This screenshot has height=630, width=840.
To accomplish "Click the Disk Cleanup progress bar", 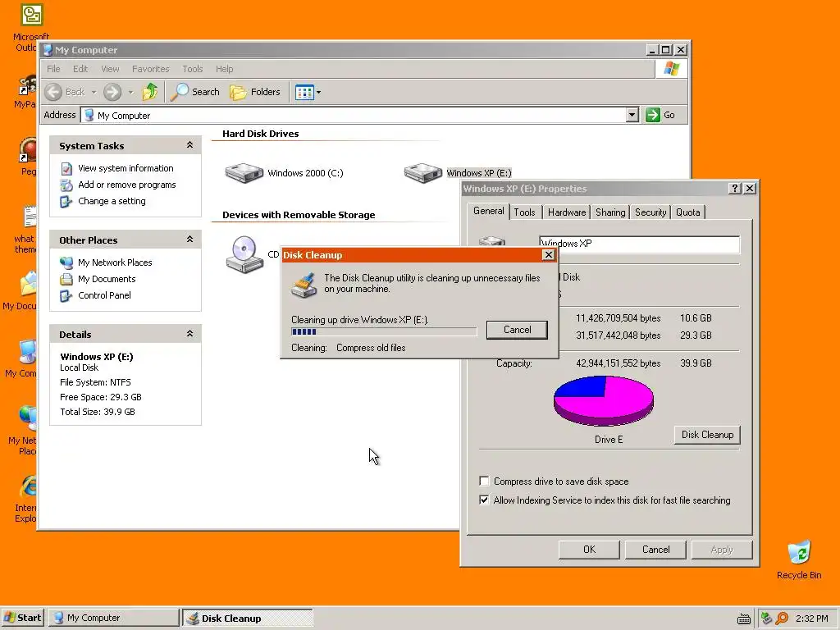I will (x=384, y=331).
